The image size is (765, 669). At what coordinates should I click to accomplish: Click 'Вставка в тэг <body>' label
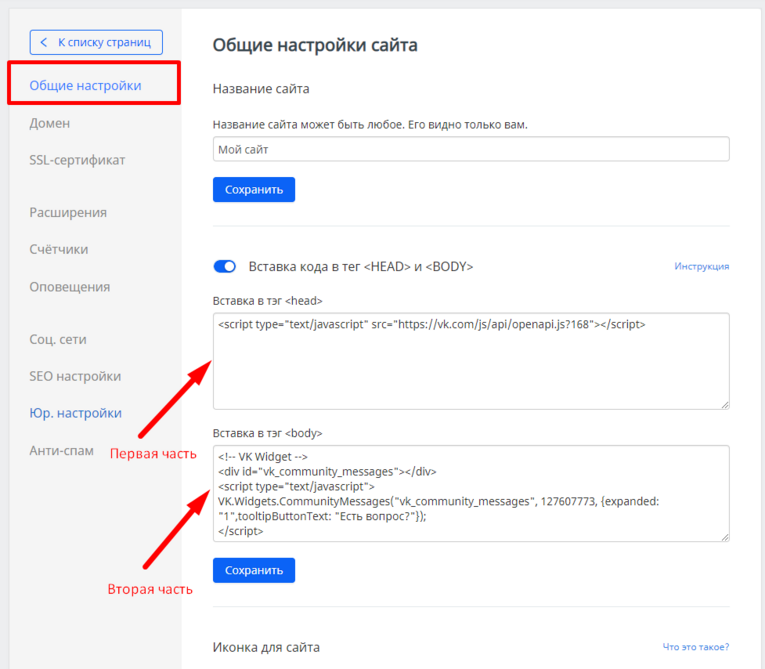coord(267,433)
